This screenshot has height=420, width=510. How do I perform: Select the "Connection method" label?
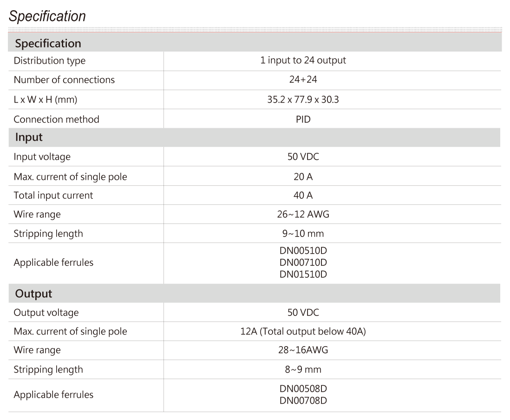pyautogui.click(x=56, y=119)
